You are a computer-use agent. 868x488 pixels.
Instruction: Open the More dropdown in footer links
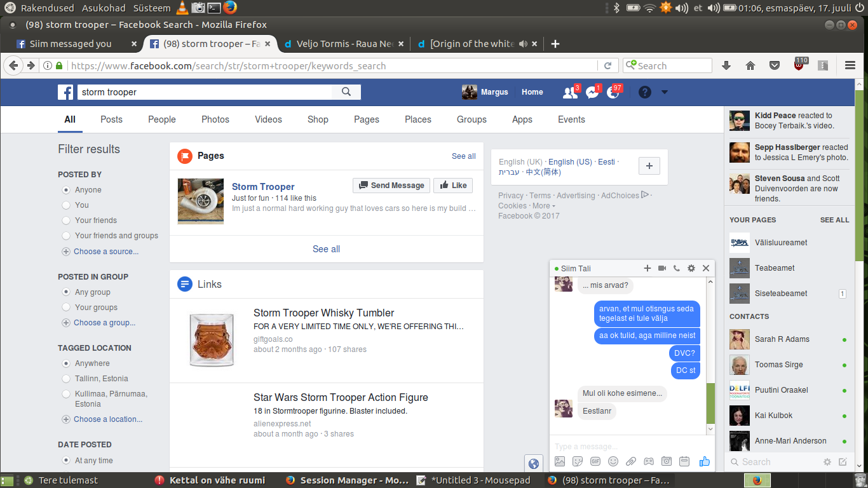coord(543,206)
